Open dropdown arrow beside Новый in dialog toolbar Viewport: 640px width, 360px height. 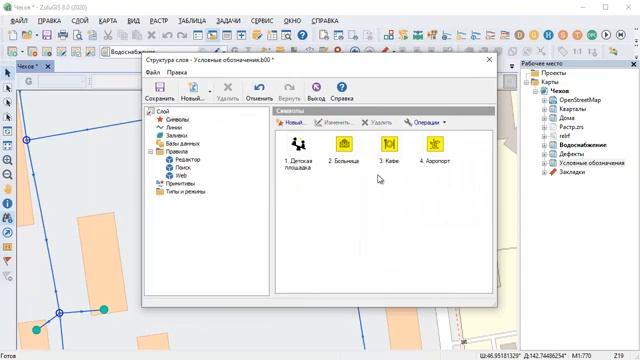point(210,91)
